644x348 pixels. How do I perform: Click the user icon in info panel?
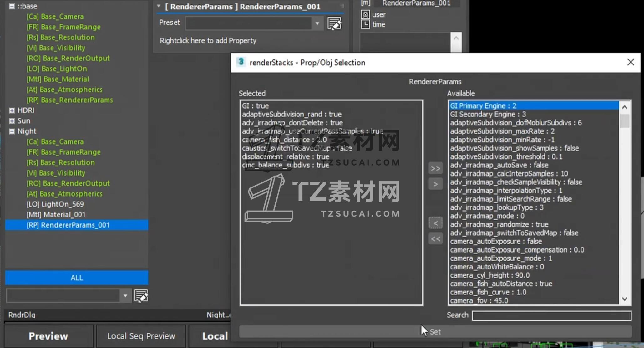pos(365,14)
